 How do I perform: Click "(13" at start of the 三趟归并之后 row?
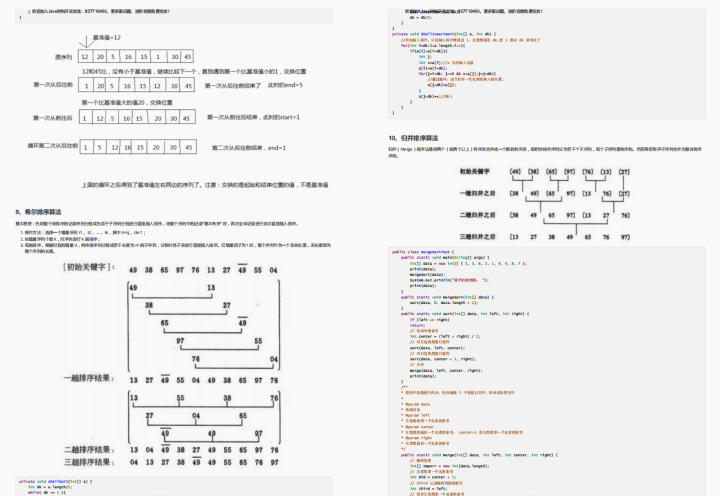[514, 237]
